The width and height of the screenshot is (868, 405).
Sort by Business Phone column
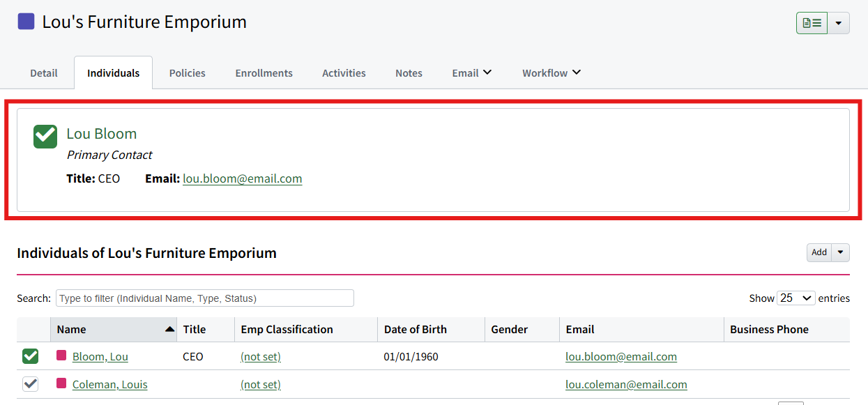pyautogui.click(x=786, y=330)
